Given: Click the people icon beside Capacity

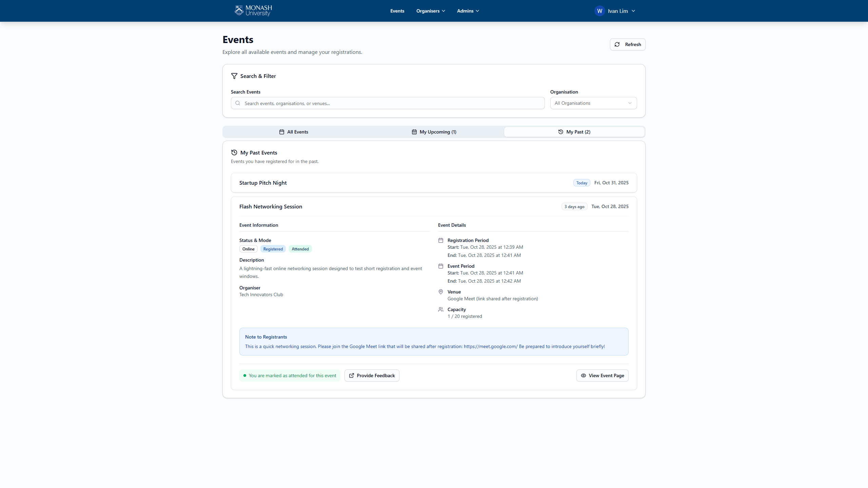Looking at the screenshot, I should click(x=440, y=309).
